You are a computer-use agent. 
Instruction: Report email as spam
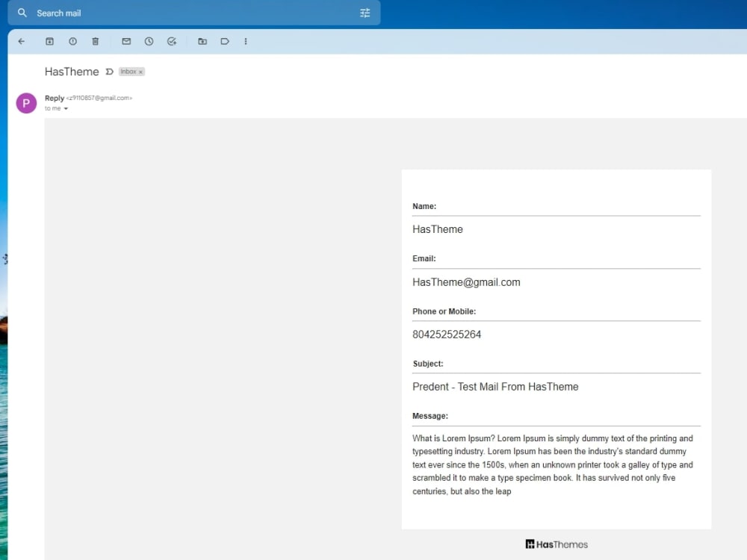pos(72,41)
